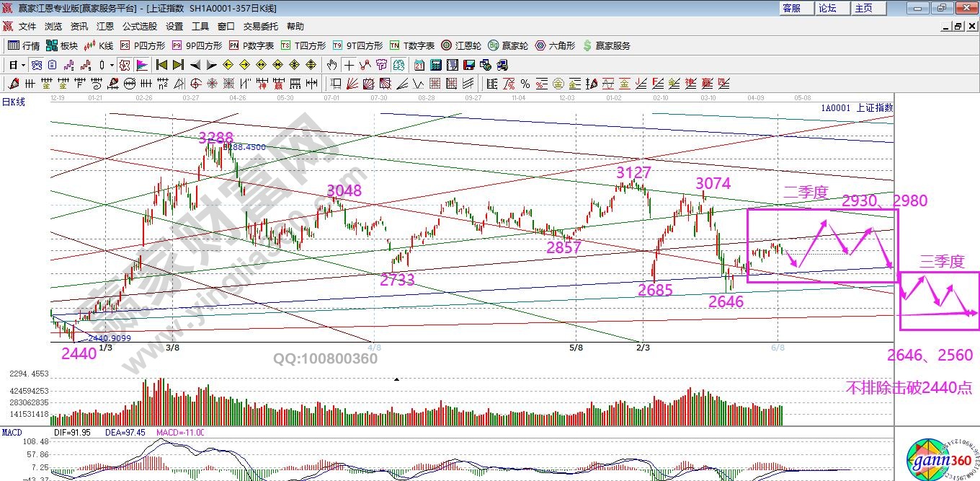Select the hand pan tool
The width and height of the screenshot is (980, 481).
tap(331, 65)
